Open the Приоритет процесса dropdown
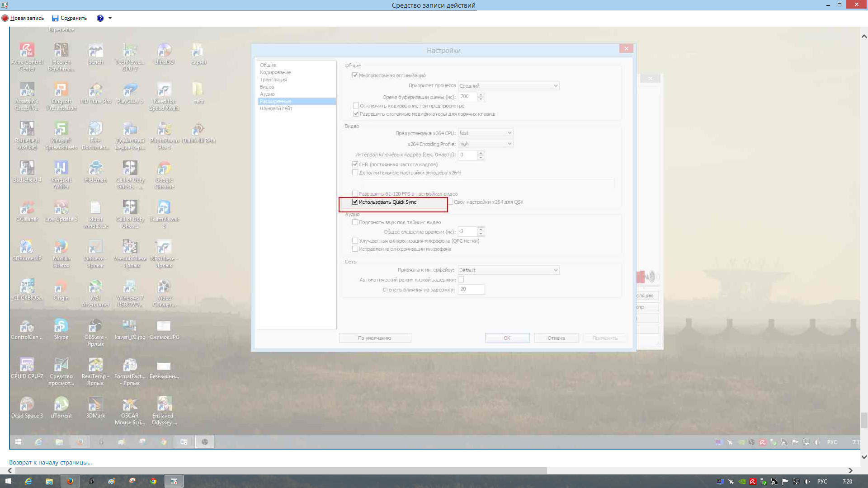Screen dimensions: 868x488 click(509, 86)
